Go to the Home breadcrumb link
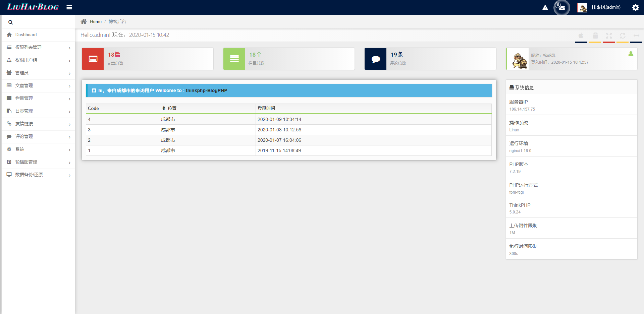The height and width of the screenshot is (314, 644). point(96,22)
